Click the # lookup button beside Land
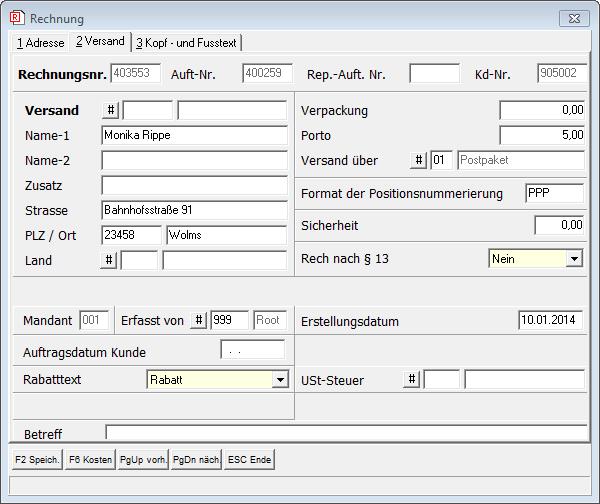The width and height of the screenshot is (600, 504). (109, 260)
